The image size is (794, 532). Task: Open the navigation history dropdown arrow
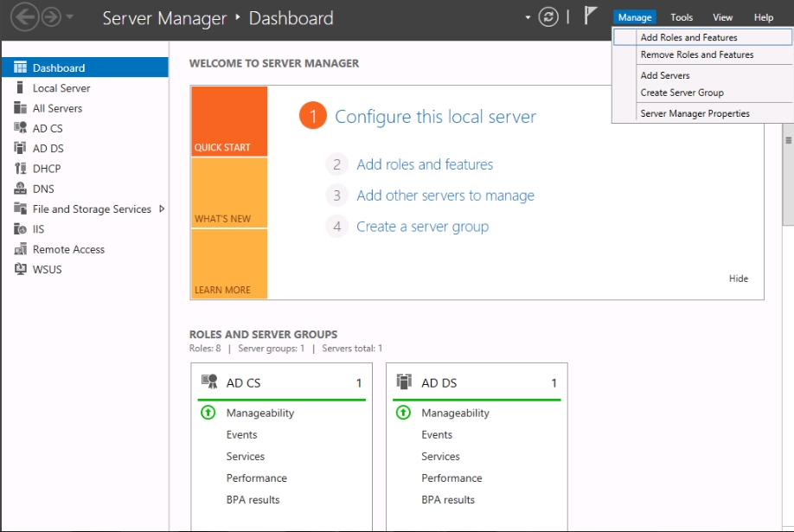coord(70,16)
